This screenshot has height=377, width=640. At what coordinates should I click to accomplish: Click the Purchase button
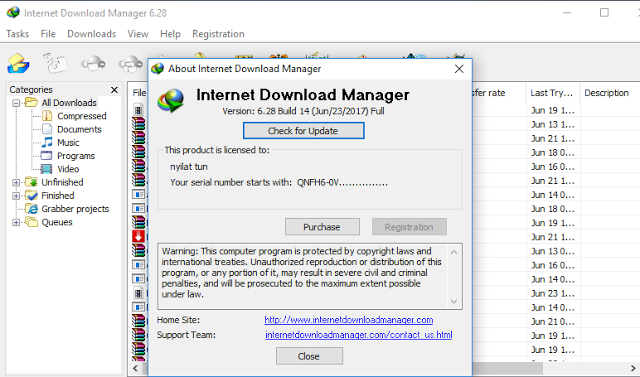322,227
